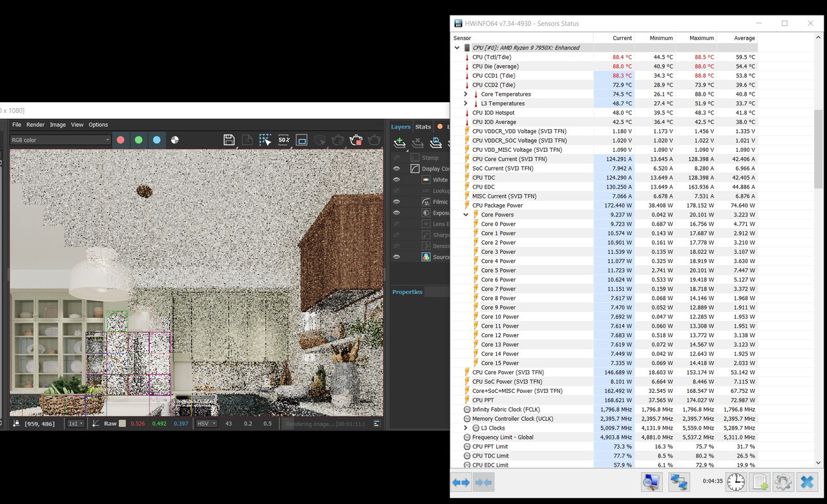
Task: Click the color swatch next to Raw
Action: [121, 423]
